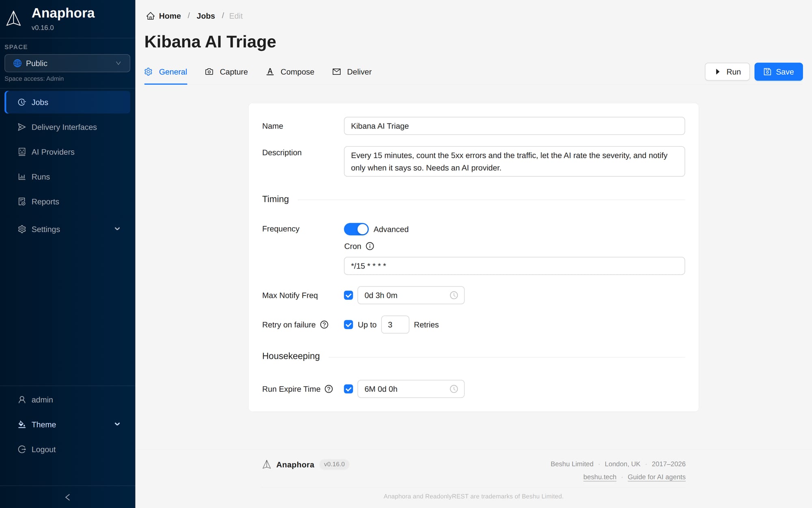
Task: Click the v0.16.0 badge in the footer
Action: point(334,464)
